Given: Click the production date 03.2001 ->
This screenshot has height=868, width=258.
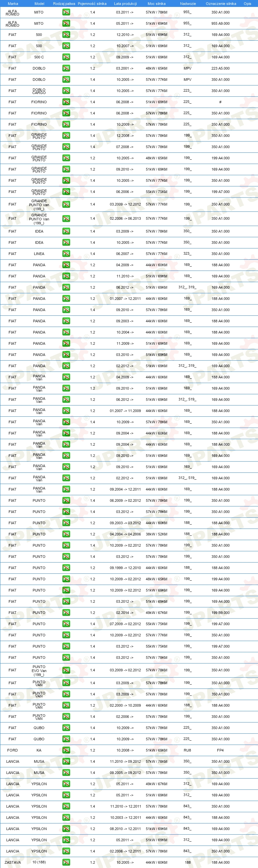Looking at the screenshot, I should point(125,68).
